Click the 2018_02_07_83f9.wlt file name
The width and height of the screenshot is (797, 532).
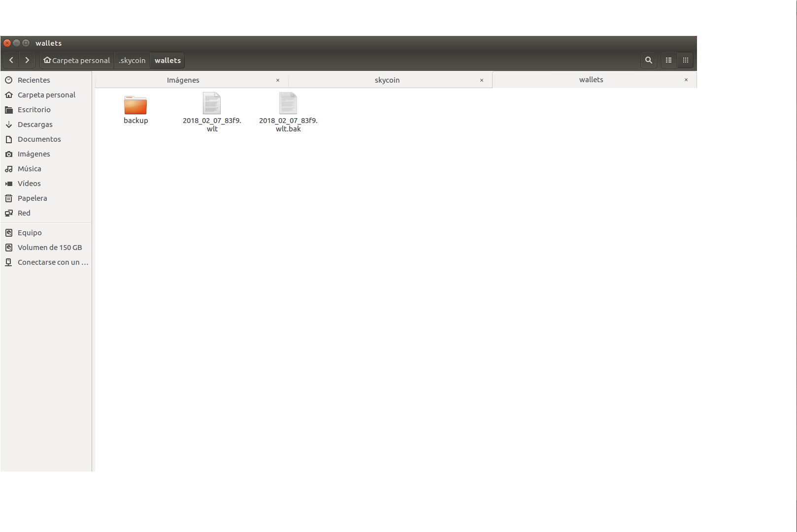[212, 125]
